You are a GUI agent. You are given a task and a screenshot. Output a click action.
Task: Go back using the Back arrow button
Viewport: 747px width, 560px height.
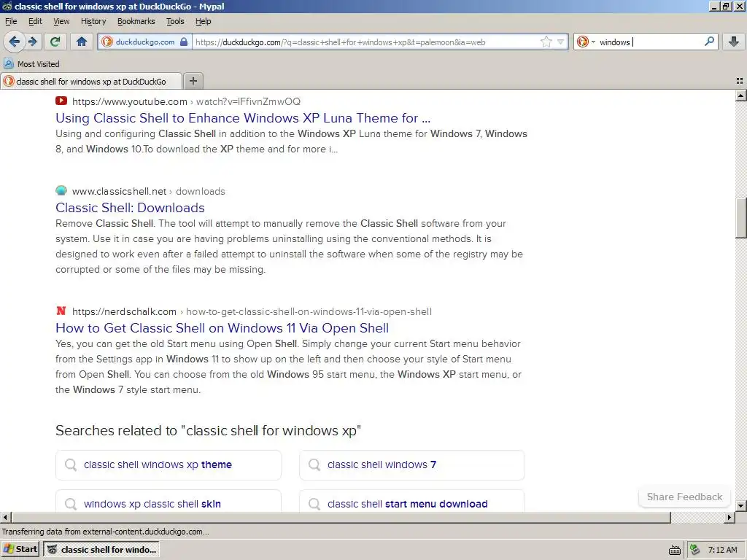tap(15, 42)
